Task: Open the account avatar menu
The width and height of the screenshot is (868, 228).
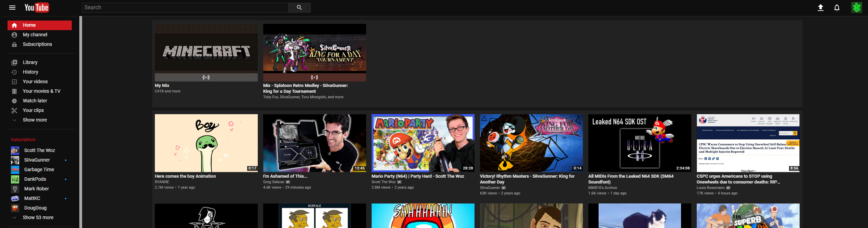Action: (x=856, y=8)
